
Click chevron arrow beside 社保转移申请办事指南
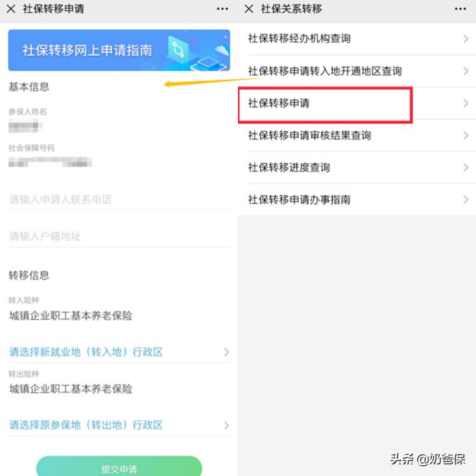(466, 200)
